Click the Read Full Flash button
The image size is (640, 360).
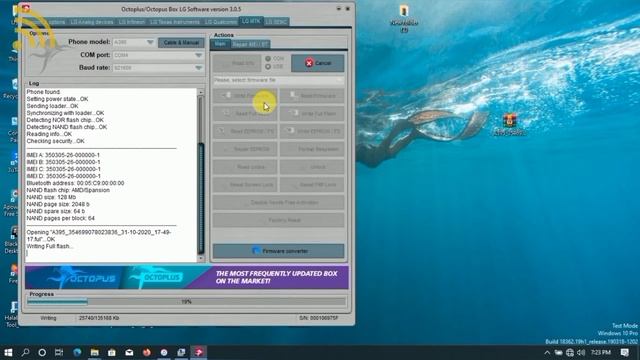tap(245, 113)
